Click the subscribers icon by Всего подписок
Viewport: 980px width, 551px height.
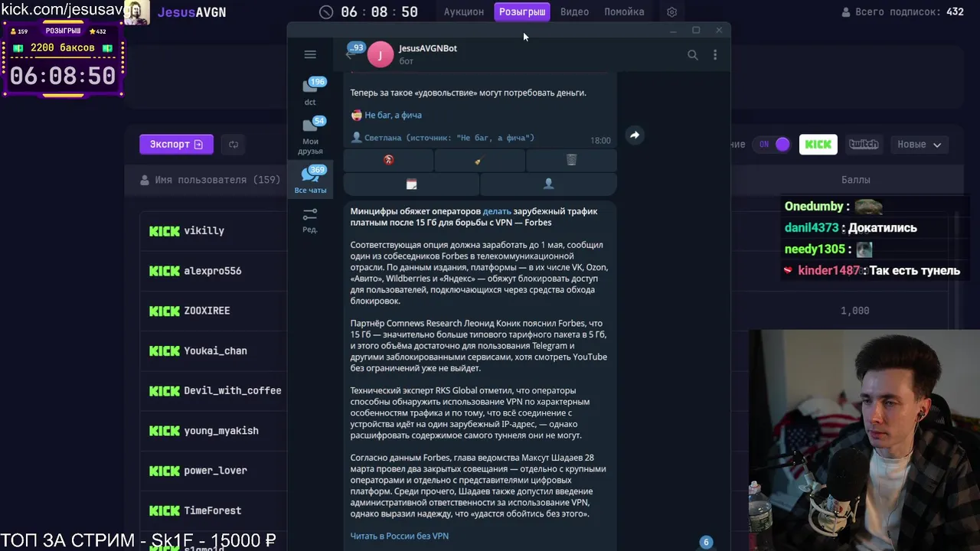click(845, 12)
